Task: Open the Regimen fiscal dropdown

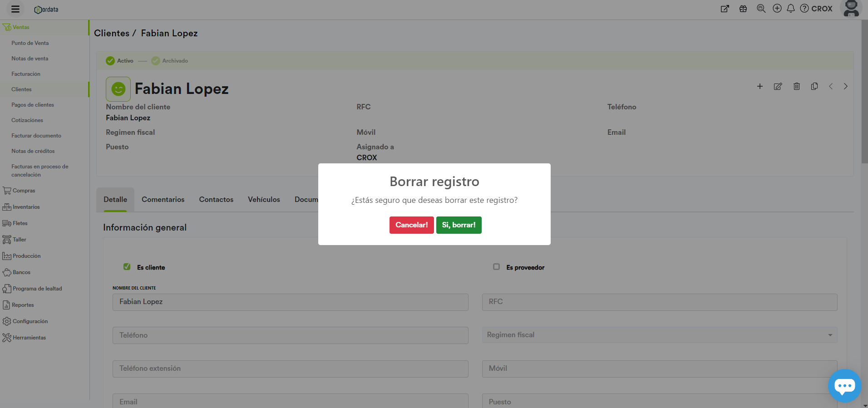Action: (x=659, y=335)
